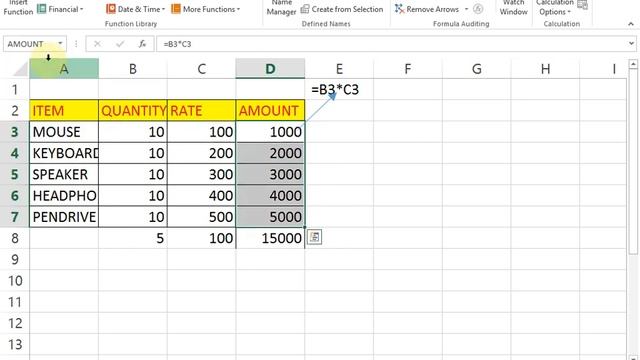Click the amount cell 4000
This screenshot has height=360, width=640.
(x=270, y=196)
